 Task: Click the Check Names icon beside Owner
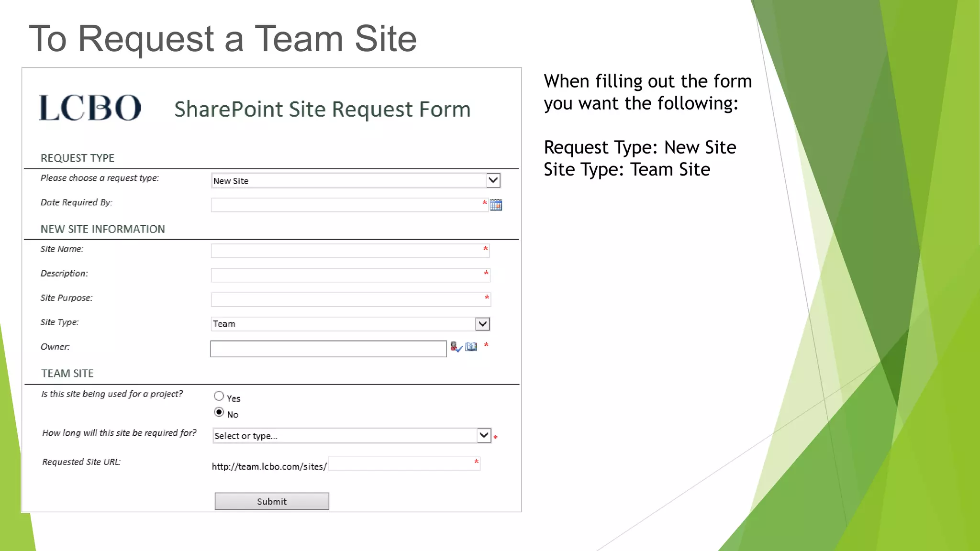[x=456, y=347]
